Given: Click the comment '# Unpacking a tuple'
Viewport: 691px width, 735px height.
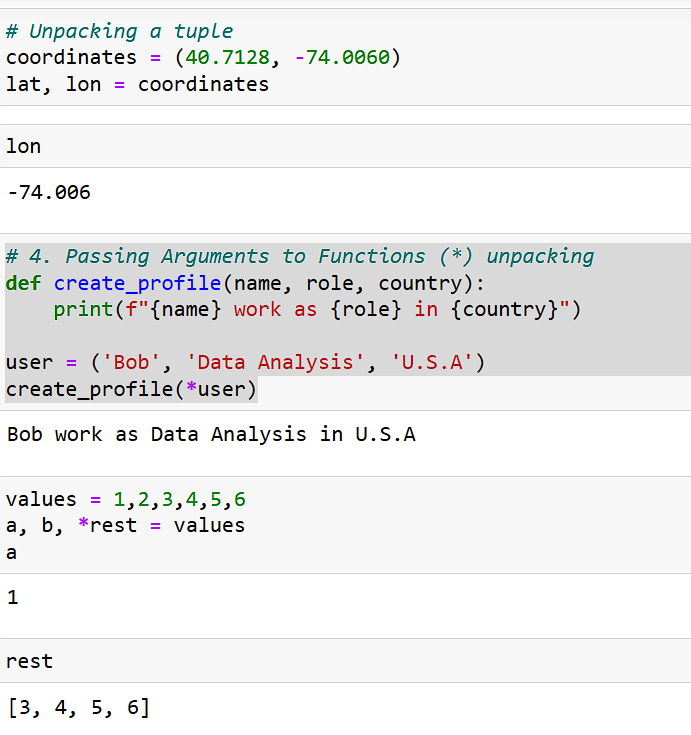Looking at the screenshot, I should [119, 31].
